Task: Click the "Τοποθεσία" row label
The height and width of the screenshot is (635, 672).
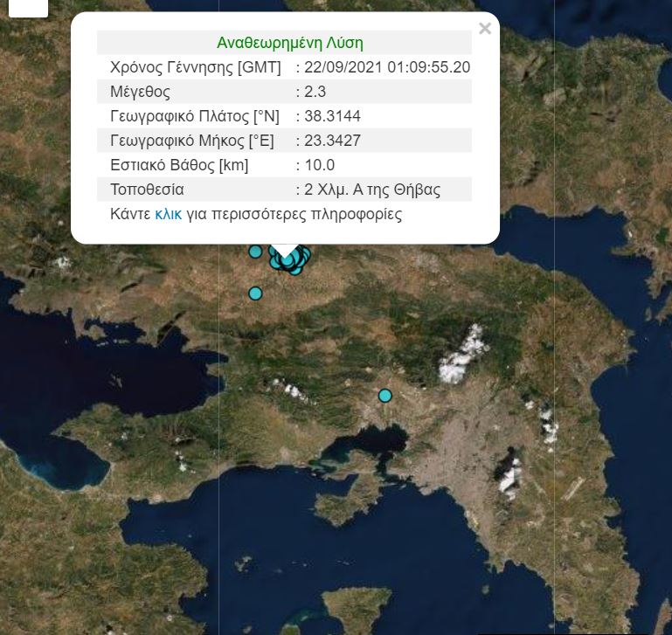Action: 147,190
